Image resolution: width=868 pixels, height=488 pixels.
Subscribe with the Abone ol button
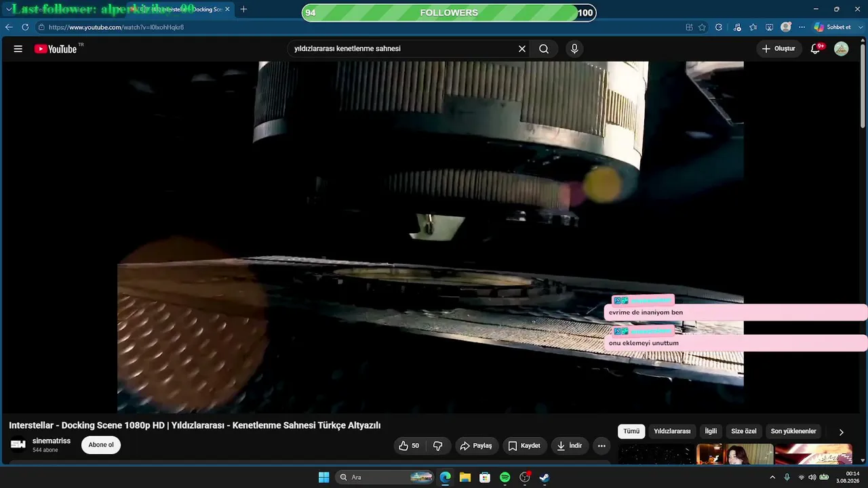[101, 445]
